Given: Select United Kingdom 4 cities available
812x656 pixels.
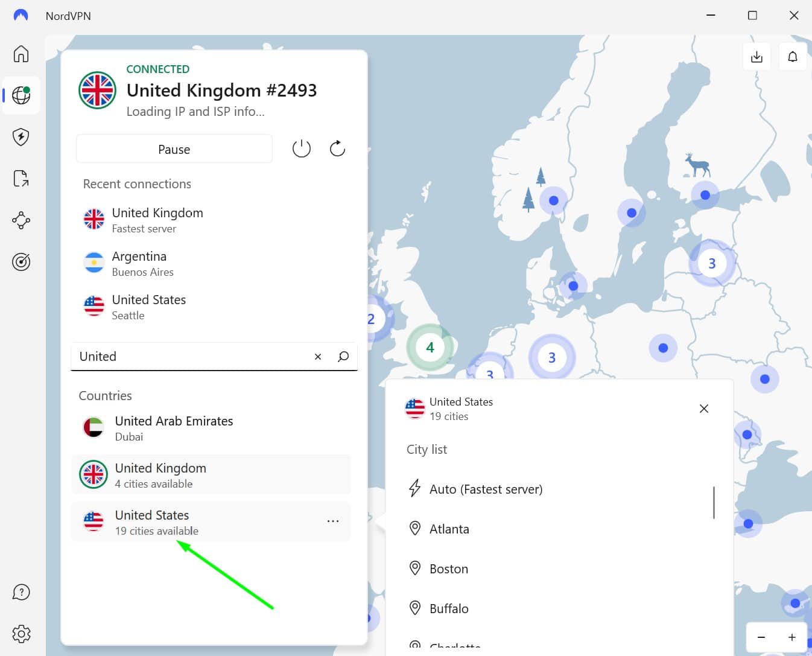Looking at the screenshot, I should click(x=211, y=475).
